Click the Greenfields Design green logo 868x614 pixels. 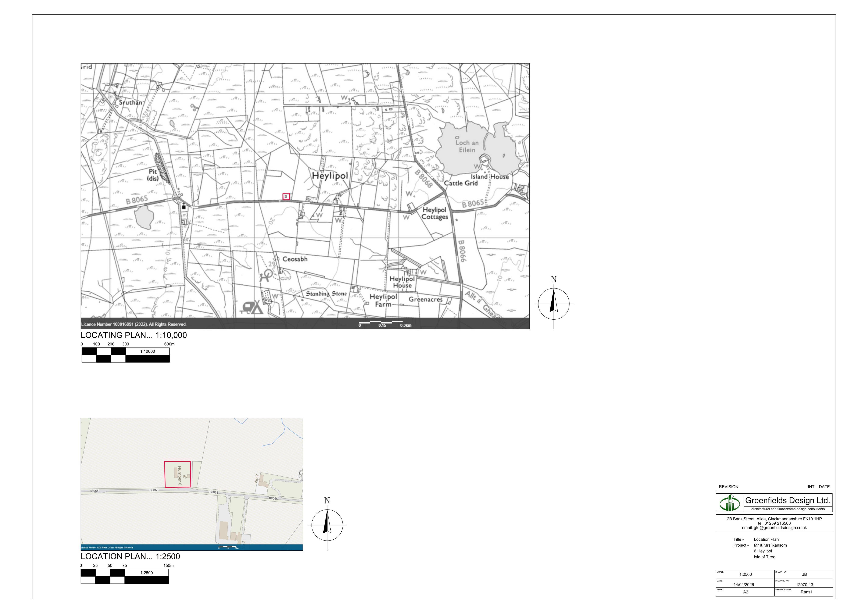[x=730, y=503]
